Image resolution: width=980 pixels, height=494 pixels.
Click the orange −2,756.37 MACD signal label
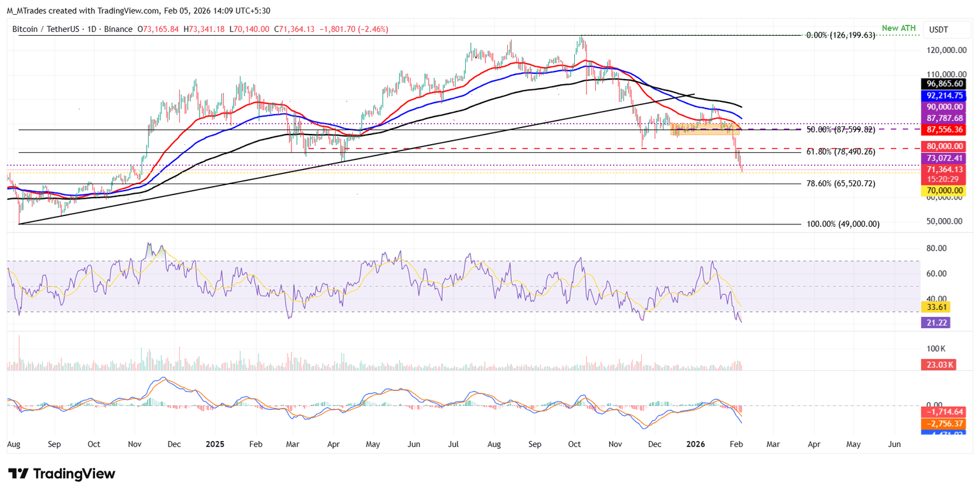[943, 424]
